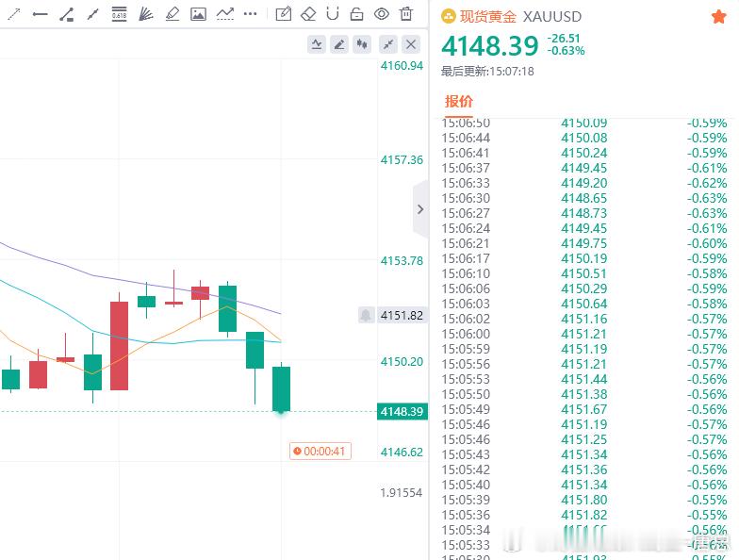Select the dashed arrow line tool
739x560 pixels.
click(x=14, y=14)
